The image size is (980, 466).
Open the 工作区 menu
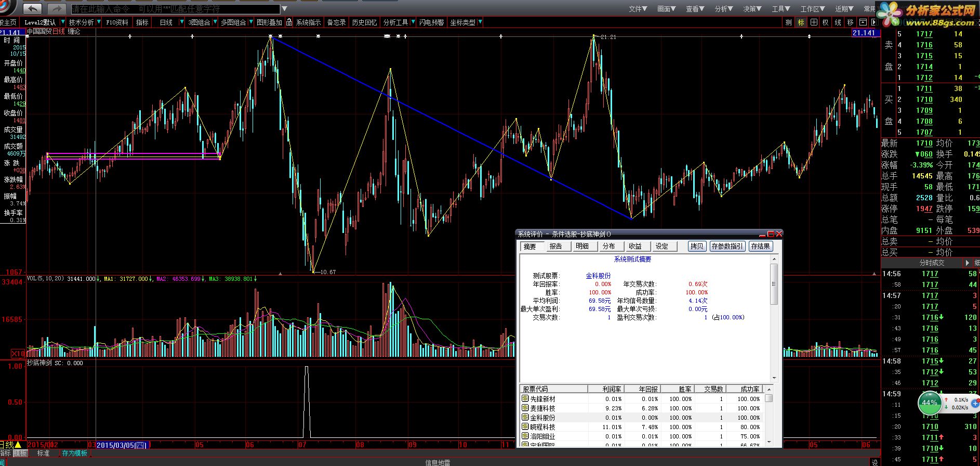[x=812, y=9]
